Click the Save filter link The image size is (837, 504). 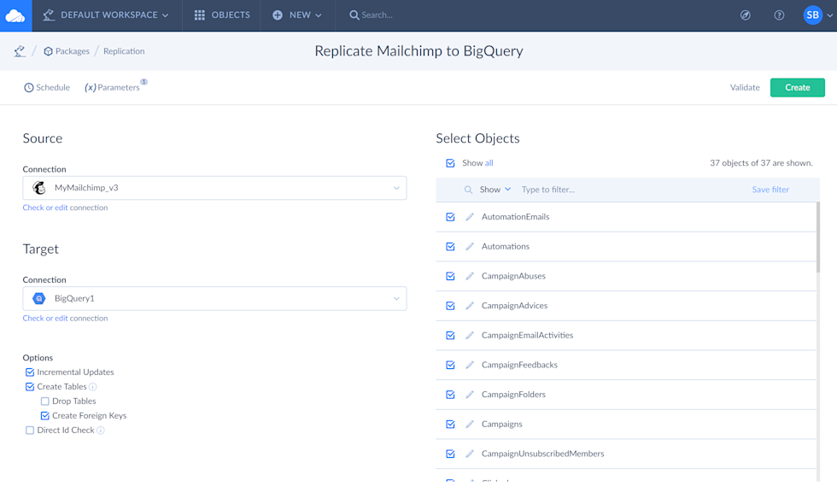pyautogui.click(x=770, y=190)
